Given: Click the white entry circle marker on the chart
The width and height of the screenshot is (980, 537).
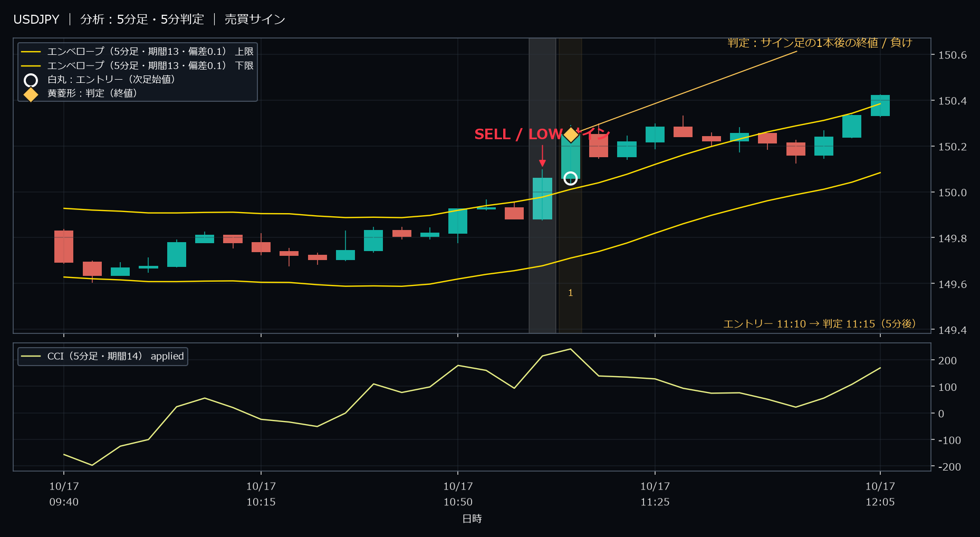Looking at the screenshot, I should click(x=570, y=178).
